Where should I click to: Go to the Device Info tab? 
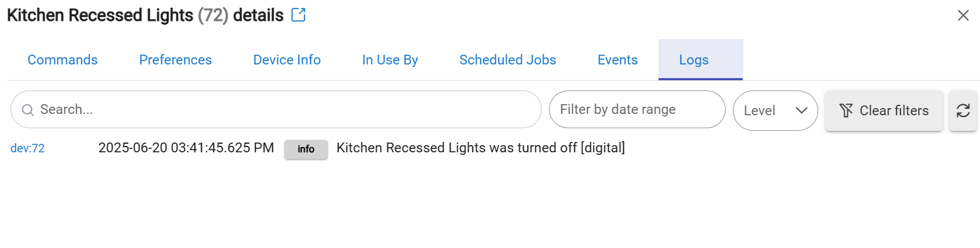[287, 60]
